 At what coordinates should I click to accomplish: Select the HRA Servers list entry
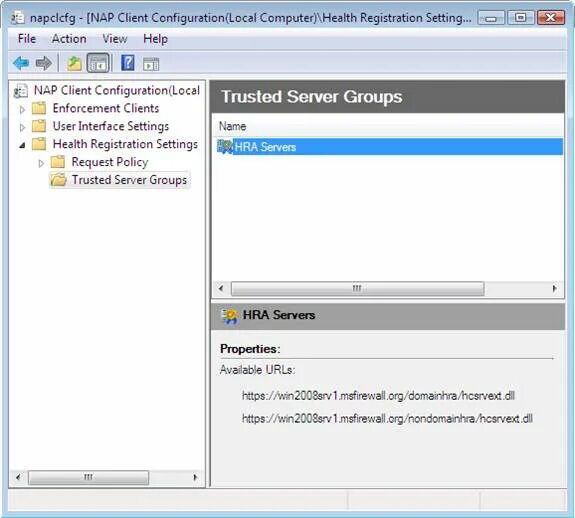pos(389,147)
